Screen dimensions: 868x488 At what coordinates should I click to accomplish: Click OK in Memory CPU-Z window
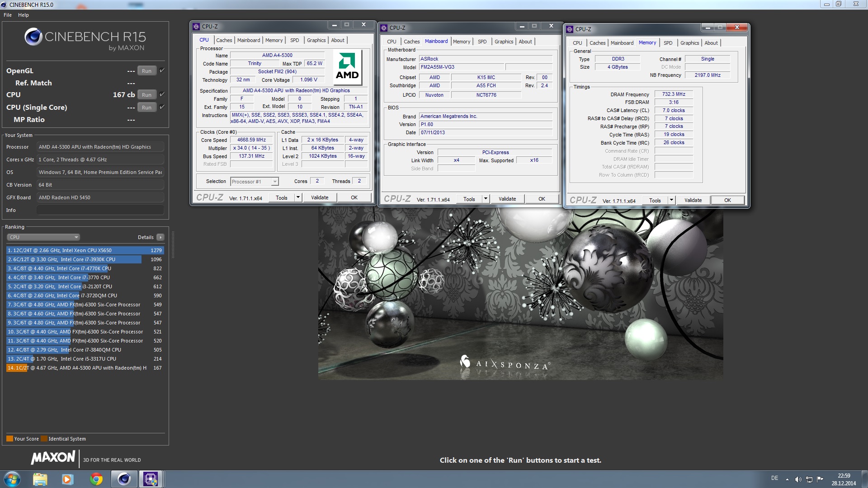tap(727, 200)
